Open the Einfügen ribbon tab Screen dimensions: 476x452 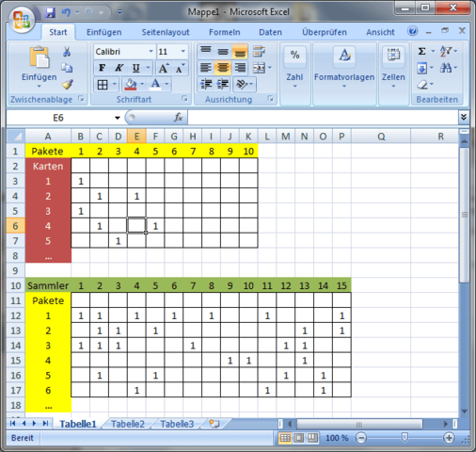pos(103,32)
